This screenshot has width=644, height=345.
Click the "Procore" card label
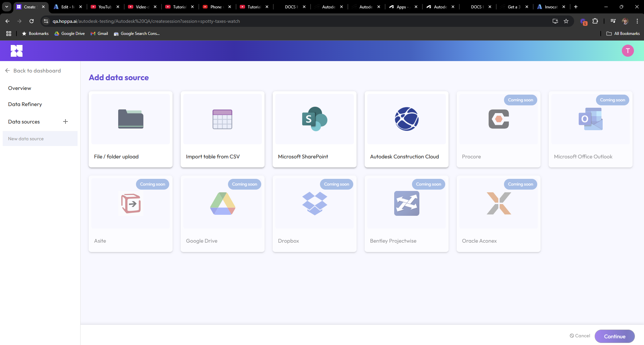471,156
